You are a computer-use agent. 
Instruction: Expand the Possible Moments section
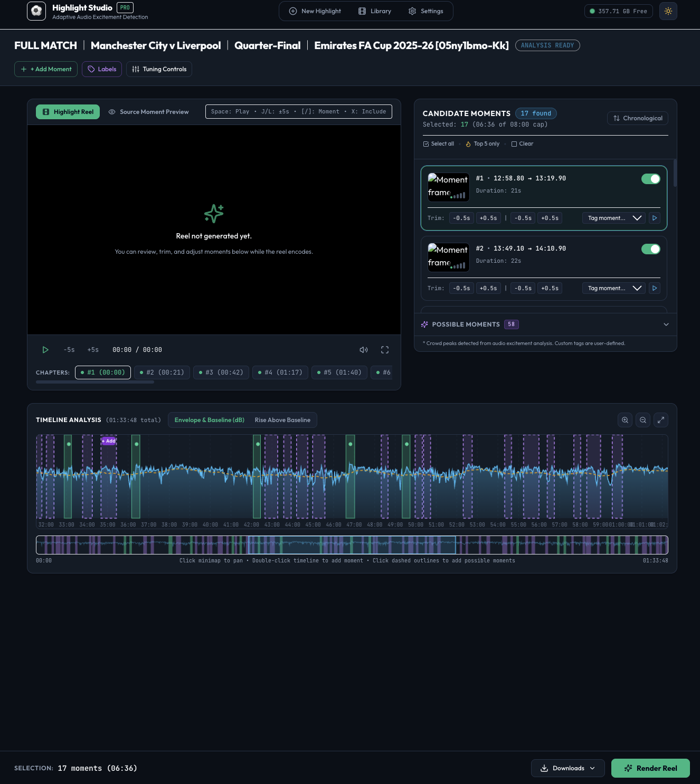pos(545,324)
